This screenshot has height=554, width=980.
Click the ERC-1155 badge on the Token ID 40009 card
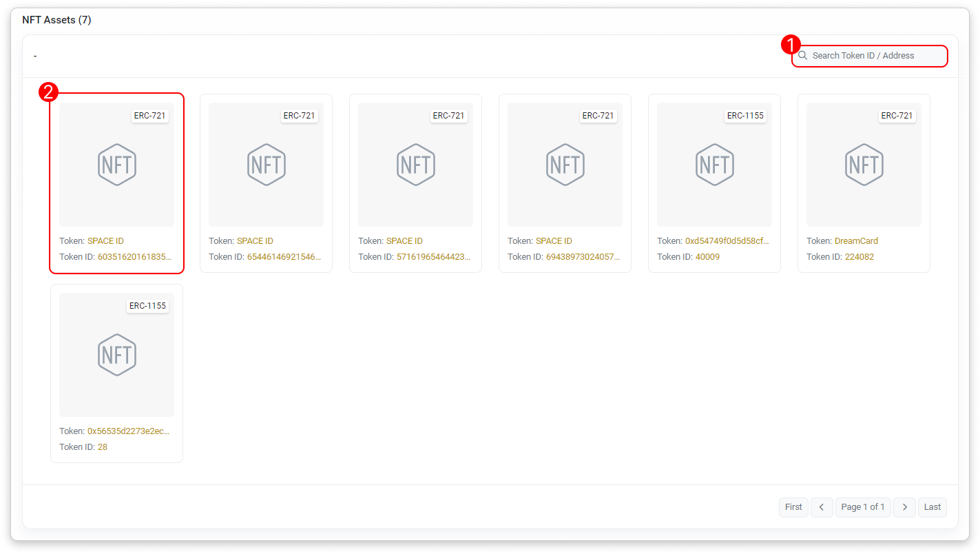click(745, 116)
